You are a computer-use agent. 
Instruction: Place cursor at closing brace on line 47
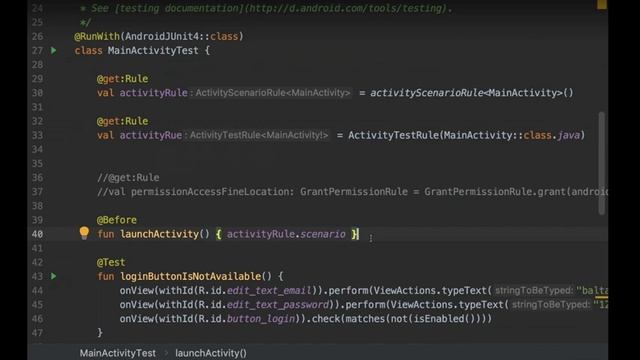click(100, 333)
